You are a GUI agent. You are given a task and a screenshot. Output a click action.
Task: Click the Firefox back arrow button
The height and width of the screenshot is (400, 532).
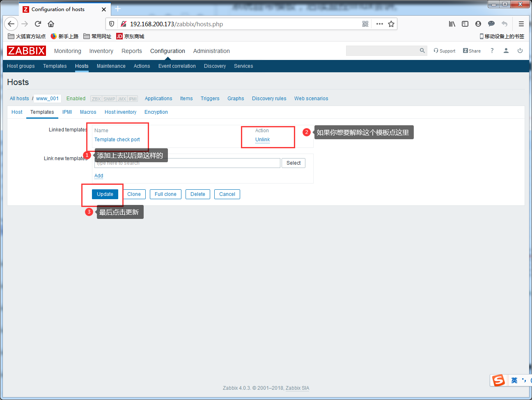pyautogui.click(x=11, y=24)
